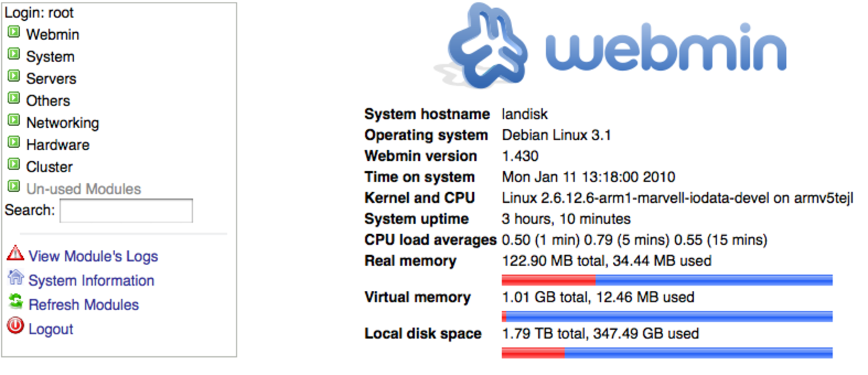Image resolution: width=868 pixels, height=375 pixels.
Task: Open the Un-used Modules category
Action: (83, 189)
